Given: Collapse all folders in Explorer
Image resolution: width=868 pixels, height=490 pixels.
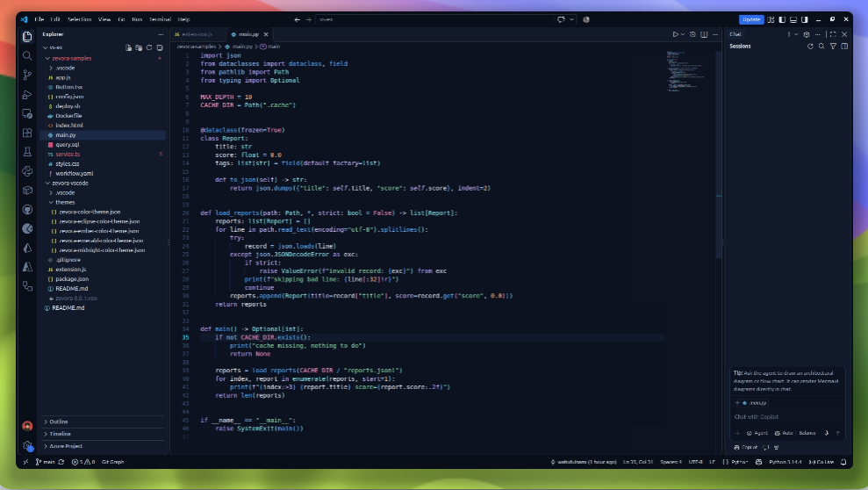Looking at the screenshot, I should point(160,47).
